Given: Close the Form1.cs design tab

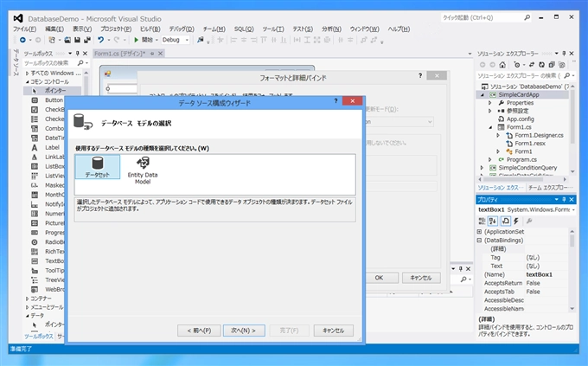Looking at the screenshot, I should pos(160,54).
